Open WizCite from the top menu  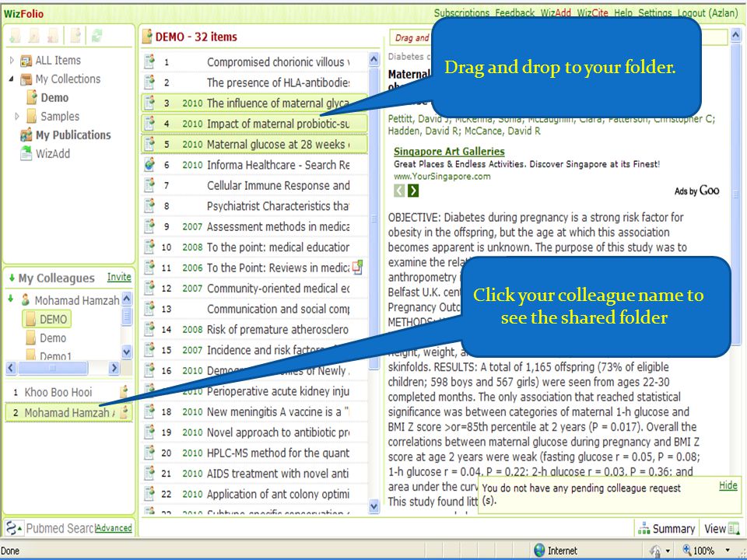click(x=592, y=13)
